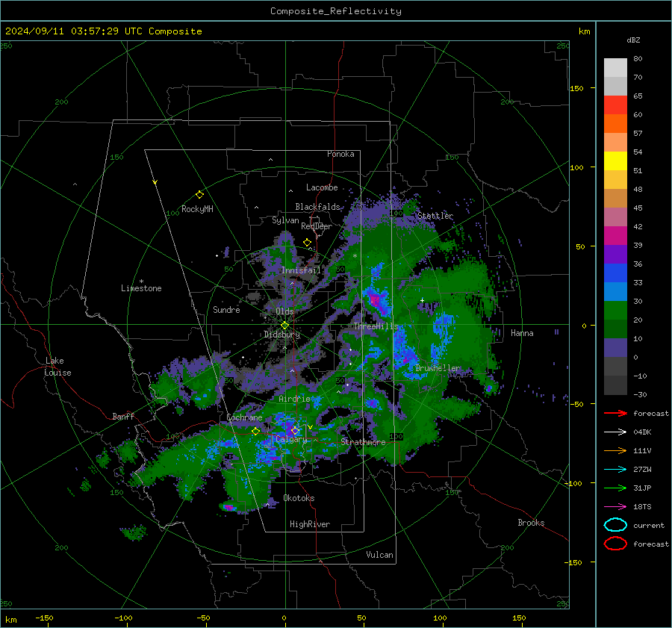Click the Stettler city label
Image resolution: width=672 pixels, height=628 pixels.
435,216
